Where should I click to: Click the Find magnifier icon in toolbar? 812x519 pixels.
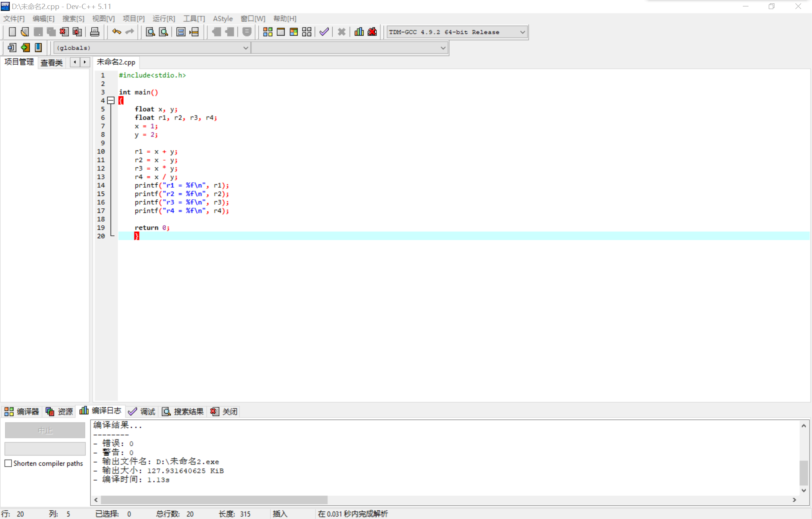[150, 32]
